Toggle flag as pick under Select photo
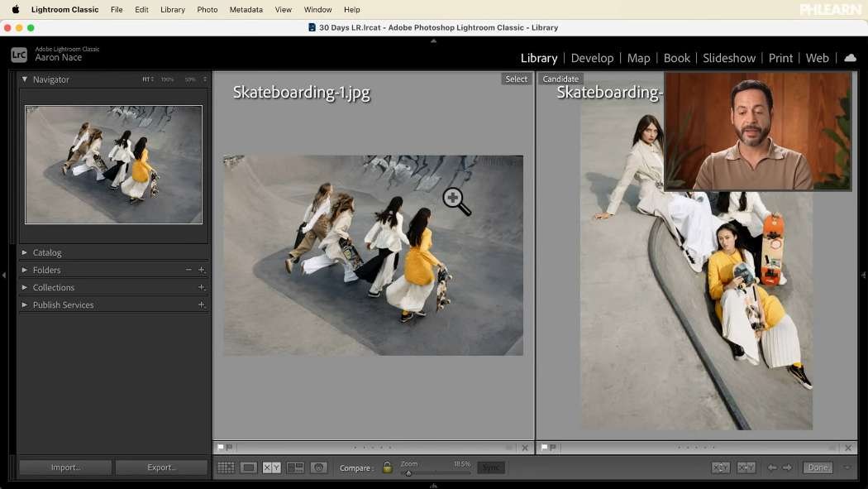 pyautogui.click(x=221, y=447)
